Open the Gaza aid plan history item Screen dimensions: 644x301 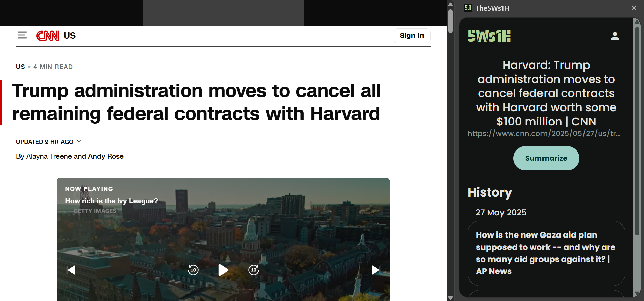point(546,253)
